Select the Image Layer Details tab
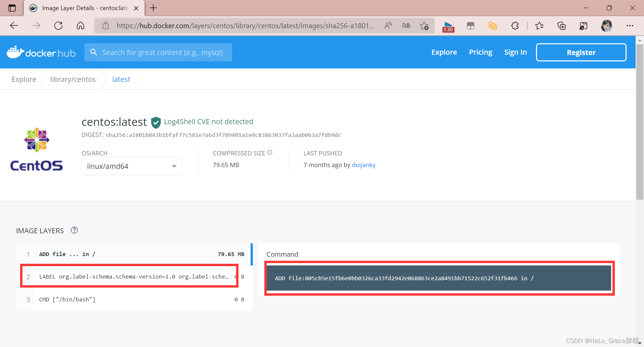This screenshot has height=347, width=644. 84,8
